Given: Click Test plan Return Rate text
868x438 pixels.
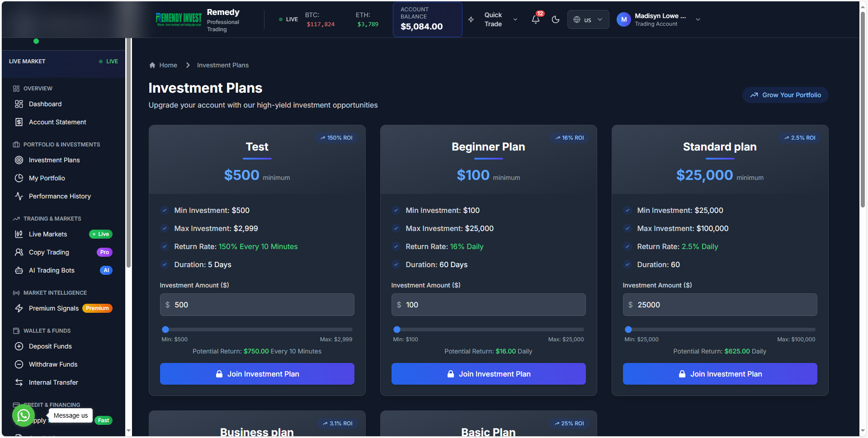Looking at the screenshot, I should tap(236, 246).
